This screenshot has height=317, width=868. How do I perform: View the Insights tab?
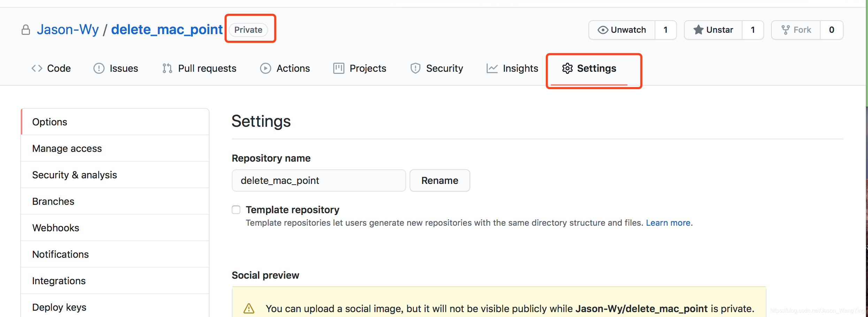point(512,68)
